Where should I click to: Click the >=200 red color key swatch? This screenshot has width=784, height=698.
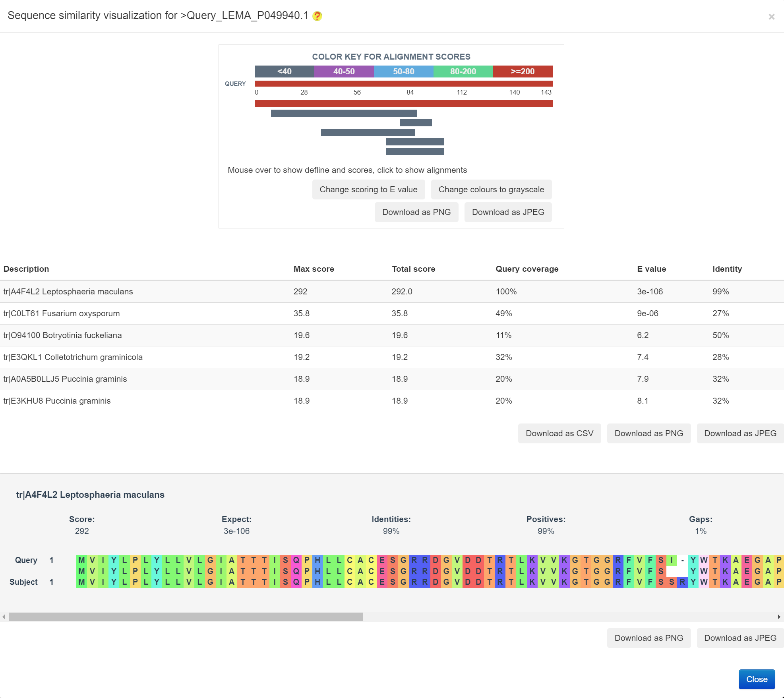523,72
